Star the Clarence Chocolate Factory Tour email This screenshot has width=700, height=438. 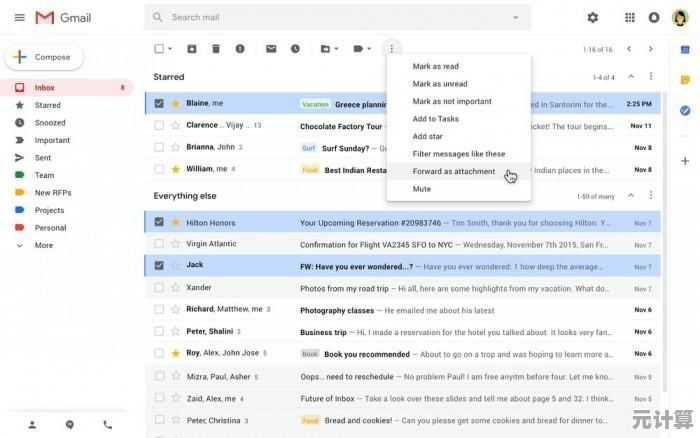coord(176,126)
